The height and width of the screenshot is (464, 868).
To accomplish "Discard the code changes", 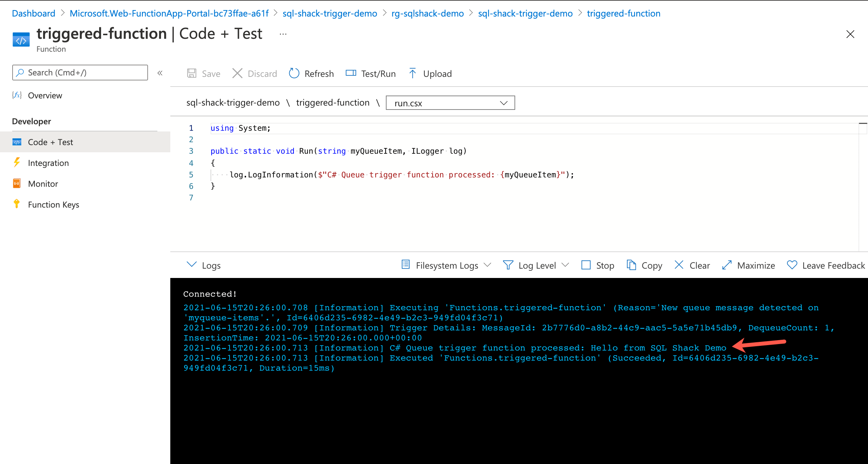I will click(x=254, y=73).
